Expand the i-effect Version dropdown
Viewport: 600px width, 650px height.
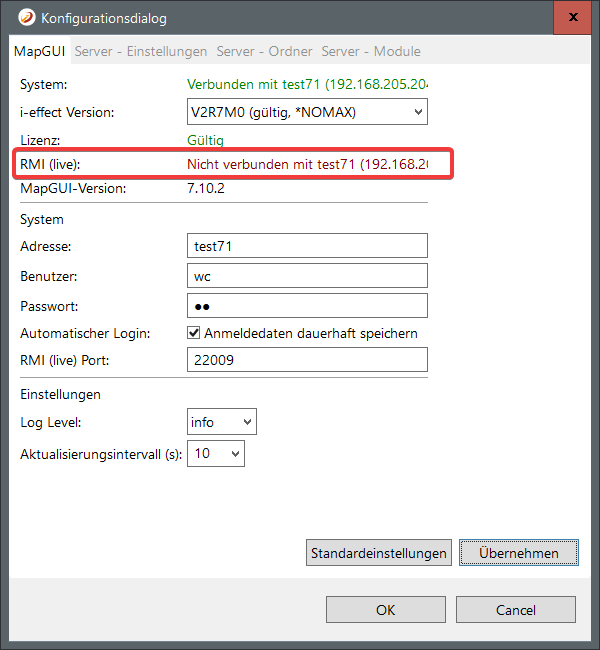click(x=307, y=112)
